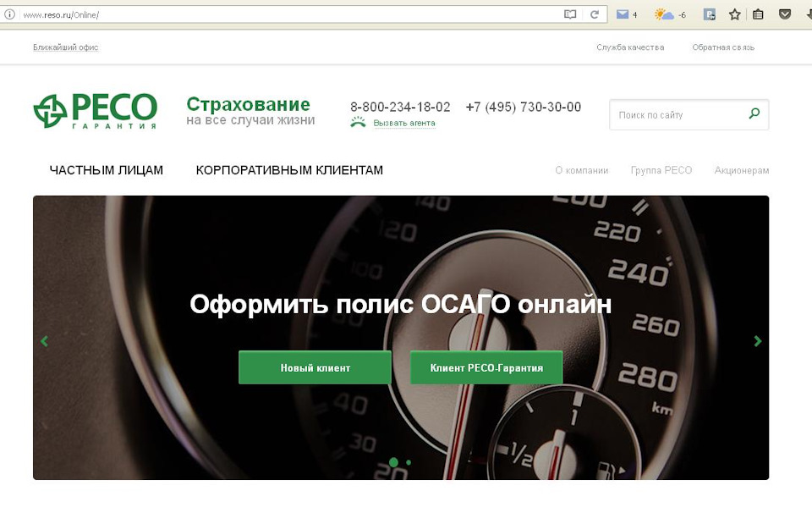
Task: Open reader mode from the address bar
Action: tap(569, 14)
